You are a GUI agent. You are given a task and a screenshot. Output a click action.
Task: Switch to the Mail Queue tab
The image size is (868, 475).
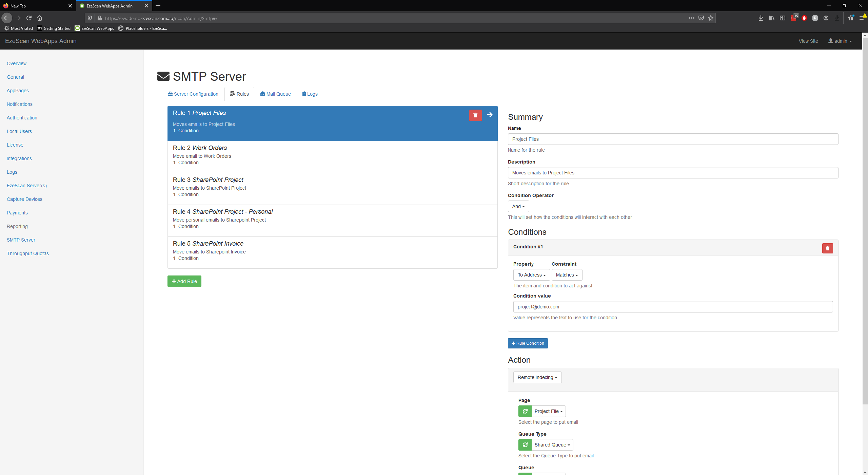coord(275,94)
